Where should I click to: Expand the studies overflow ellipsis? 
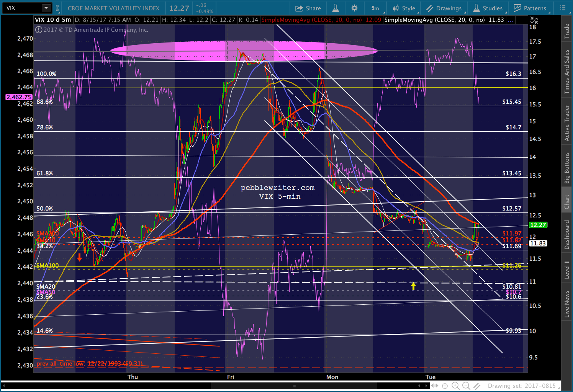pyautogui.click(x=510, y=20)
